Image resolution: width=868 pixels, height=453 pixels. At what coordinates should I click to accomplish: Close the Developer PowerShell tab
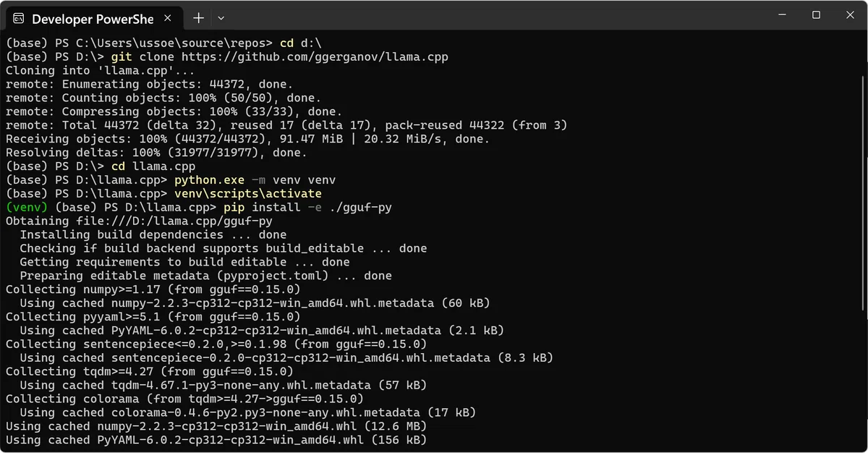[168, 18]
